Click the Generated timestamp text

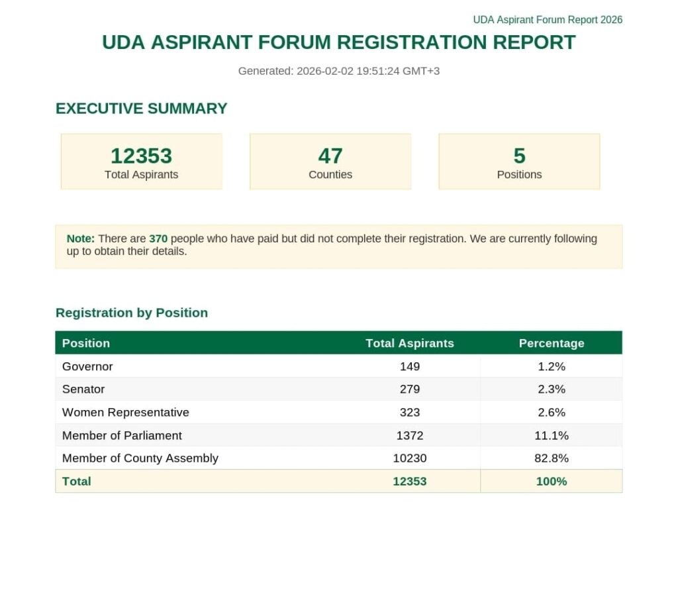coord(338,71)
